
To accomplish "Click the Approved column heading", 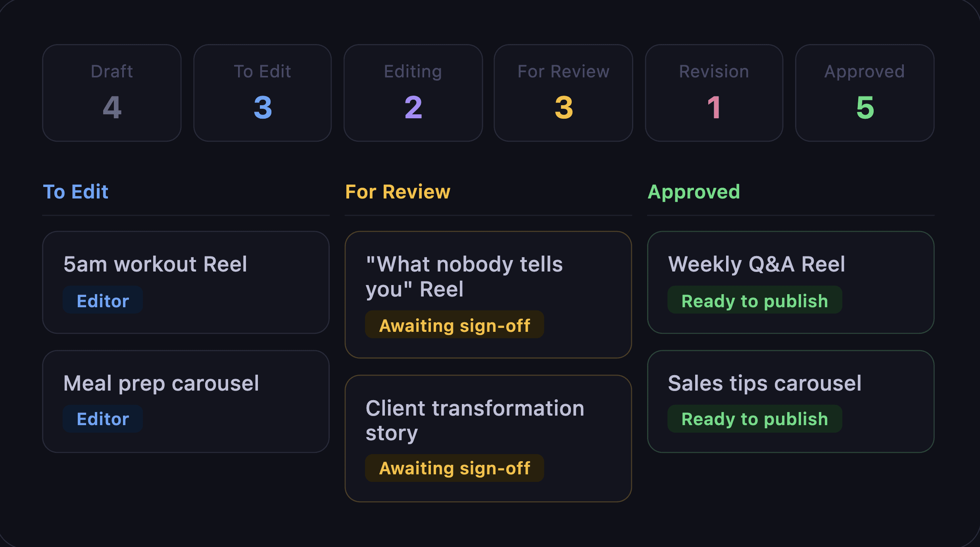I will tap(694, 193).
